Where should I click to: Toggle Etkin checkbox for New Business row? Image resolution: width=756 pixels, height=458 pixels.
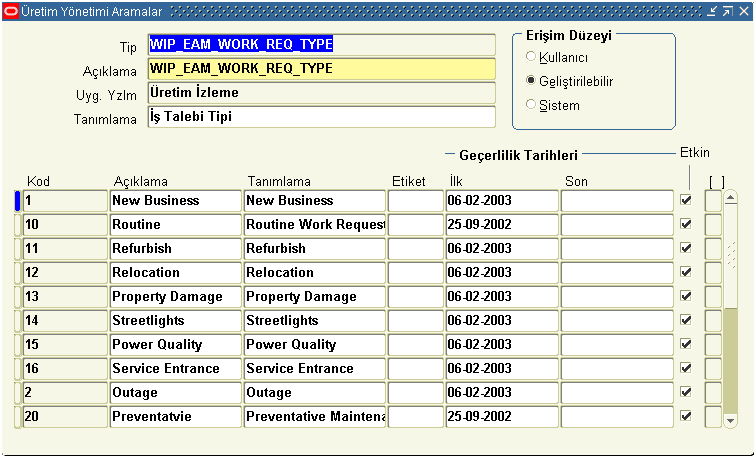(x=686, y=200)
